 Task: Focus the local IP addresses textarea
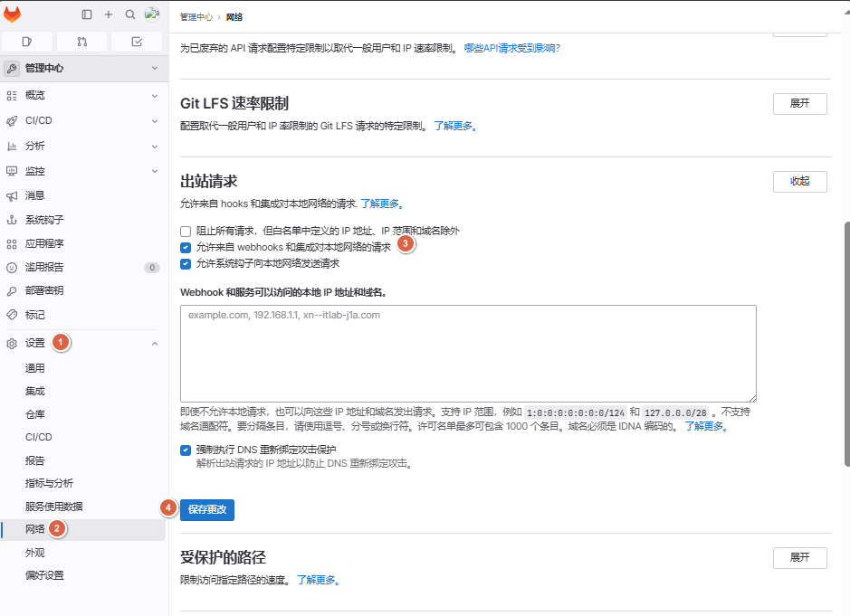click(x=468, y=354)
